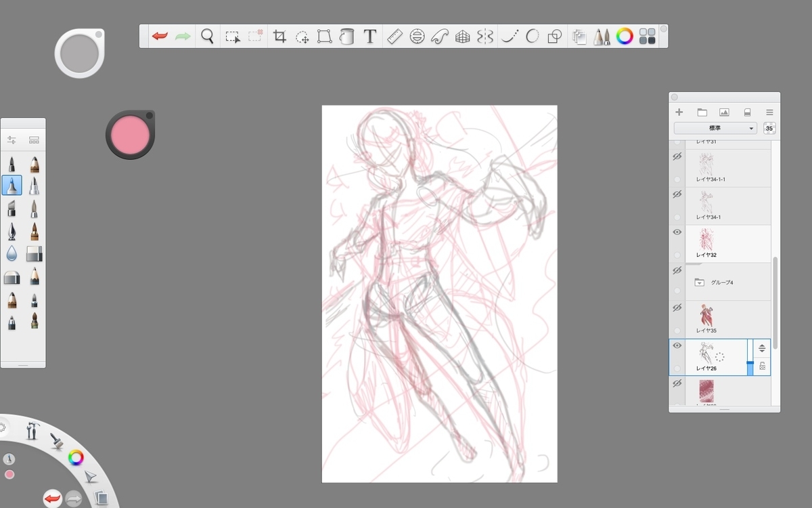Select the Crop tool
Image resolution: width=812 pixels, height=508 pixels.
pyautogui.click(x=279, y=37)
